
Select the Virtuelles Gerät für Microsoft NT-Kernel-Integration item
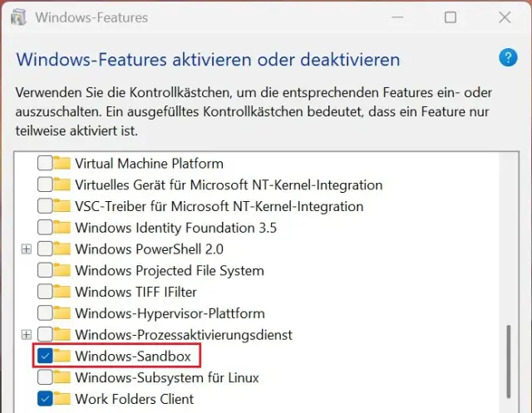[x=229, y=185]
